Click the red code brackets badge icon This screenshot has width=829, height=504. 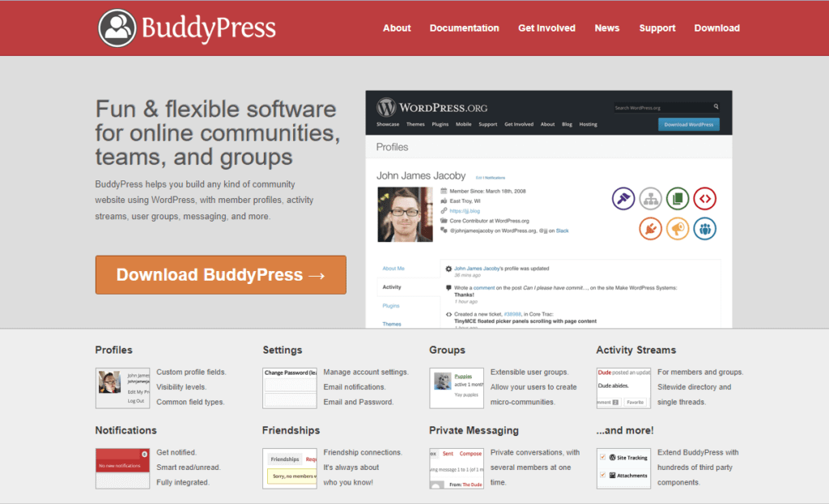click(705, 199)
